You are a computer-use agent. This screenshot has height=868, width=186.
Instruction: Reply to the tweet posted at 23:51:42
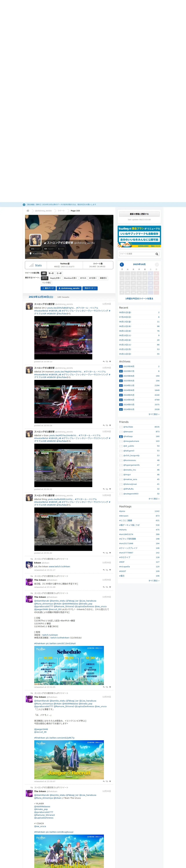tap(104, 553)
